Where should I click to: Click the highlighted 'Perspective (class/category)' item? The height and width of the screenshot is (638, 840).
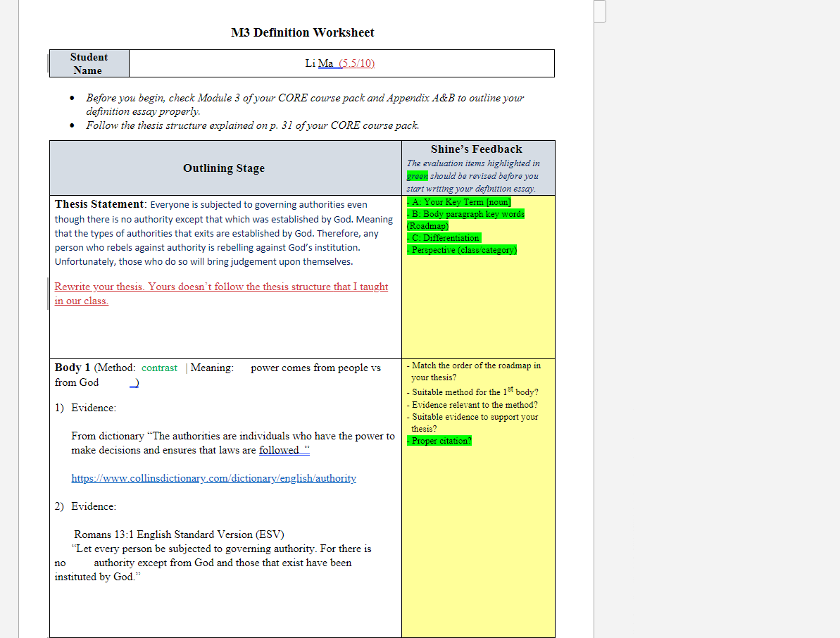coord(462,249)
